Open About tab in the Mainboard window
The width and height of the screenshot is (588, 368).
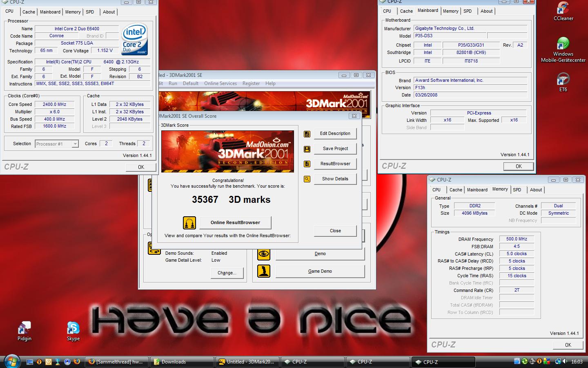(486, 11)
